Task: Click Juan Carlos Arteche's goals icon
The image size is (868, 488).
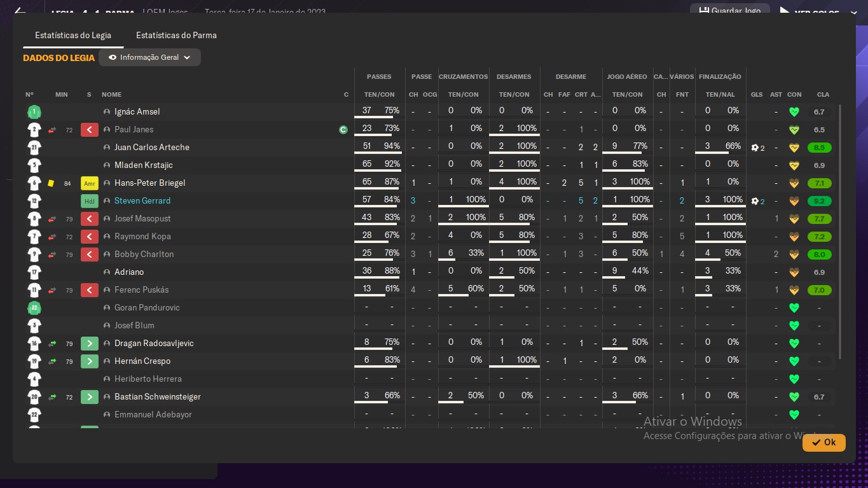Action: (755, 148)
